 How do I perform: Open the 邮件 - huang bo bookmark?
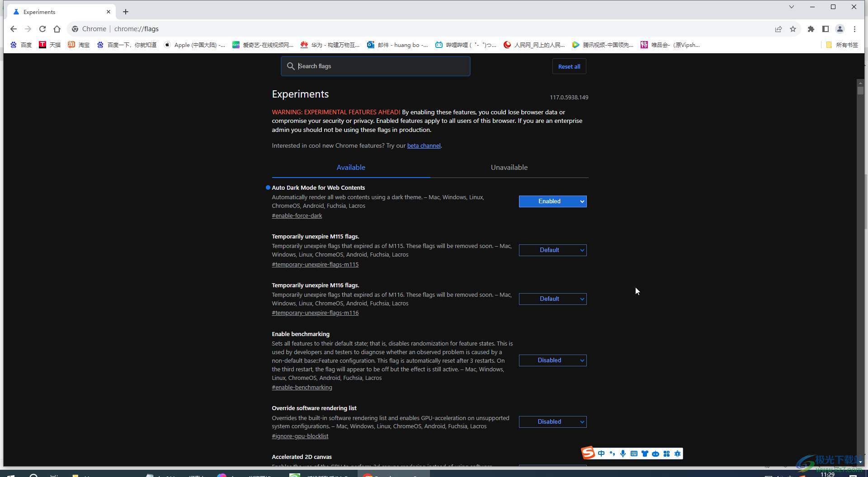tap(398, 45)
